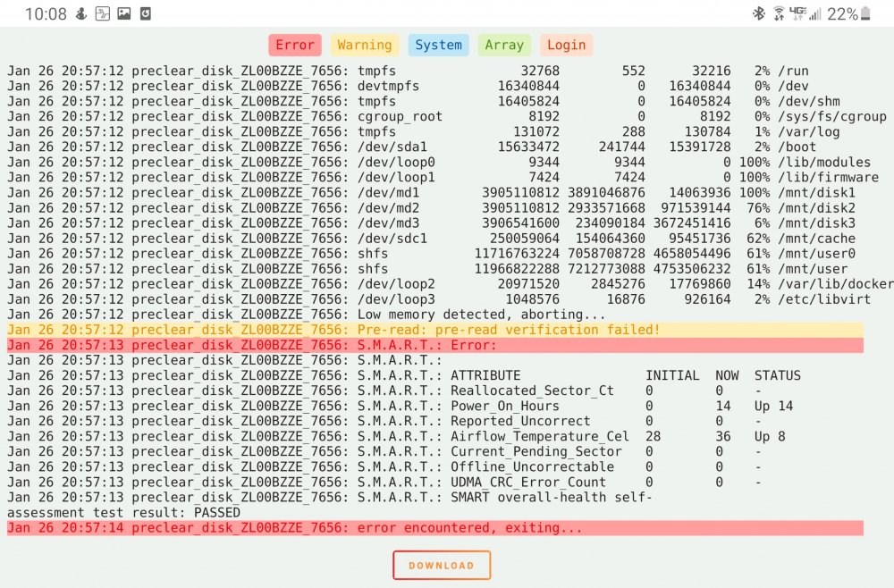The width and height of the screenshot is (894, 588).
Task: Tap the Bluetooth status icon
Action: tap(758, 13)
